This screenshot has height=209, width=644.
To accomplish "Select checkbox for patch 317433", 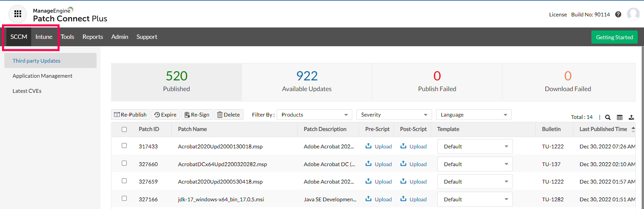I will (x=124, y=146).
